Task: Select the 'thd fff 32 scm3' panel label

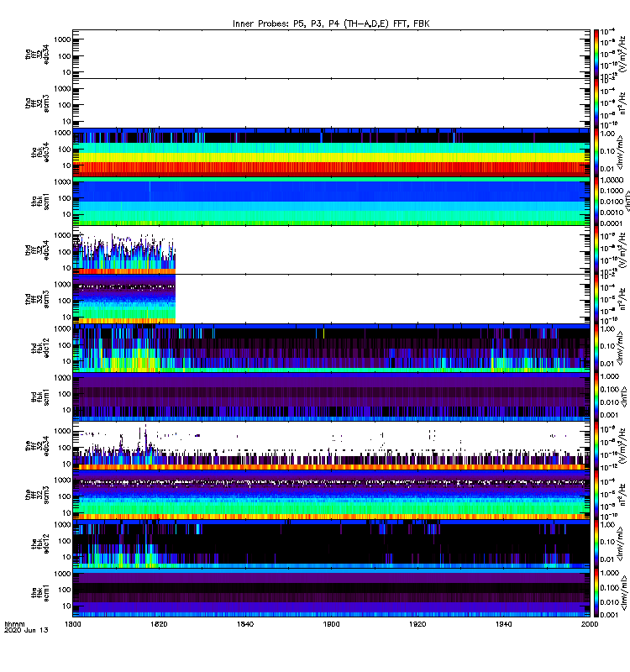Action: tap(37, 299)
